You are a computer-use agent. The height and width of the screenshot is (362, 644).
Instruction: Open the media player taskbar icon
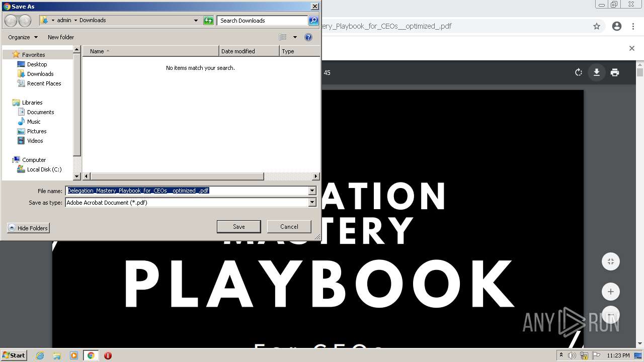click(x=74, y=355)
